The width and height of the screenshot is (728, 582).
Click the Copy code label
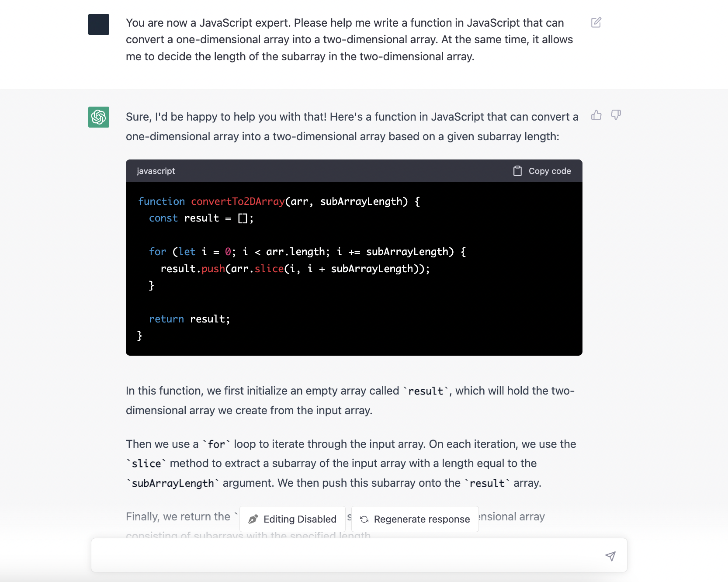pos(549,171)
